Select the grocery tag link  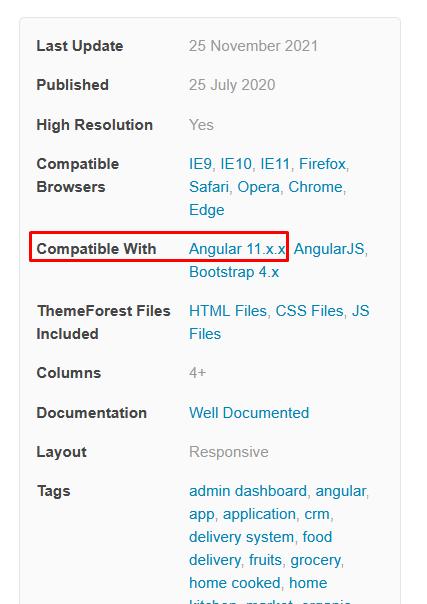316,560
